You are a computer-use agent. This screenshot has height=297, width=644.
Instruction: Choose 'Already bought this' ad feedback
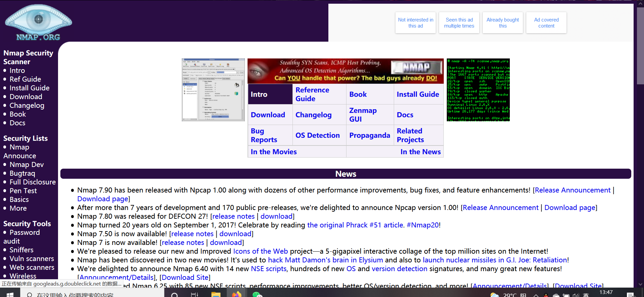[x=503, y=23]
